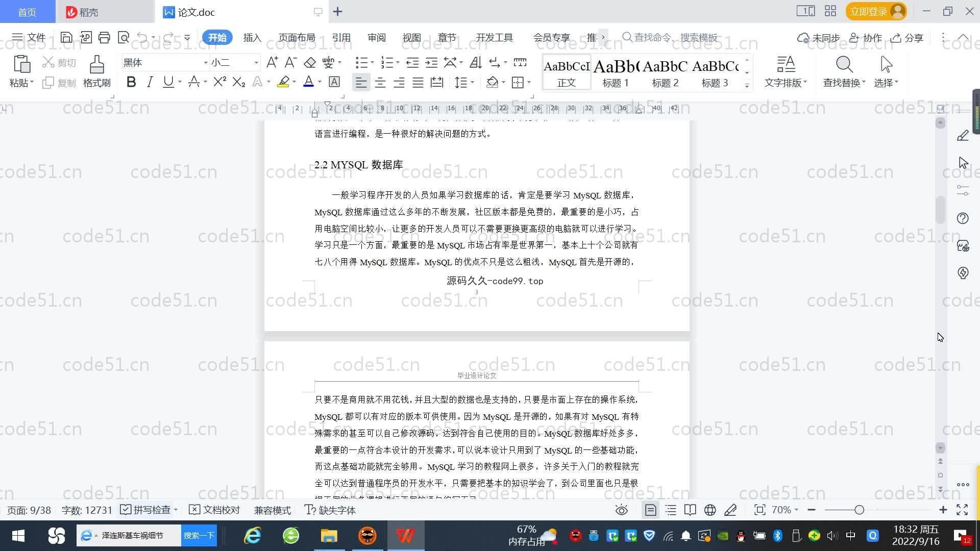980x551 pixels.
Task: Click the zoom slider handle
Action: tap(859, 510)
